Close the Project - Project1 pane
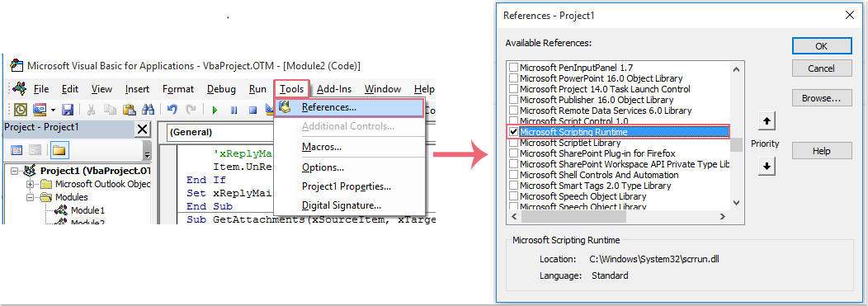The image size is (868, 306). [142, 129]
